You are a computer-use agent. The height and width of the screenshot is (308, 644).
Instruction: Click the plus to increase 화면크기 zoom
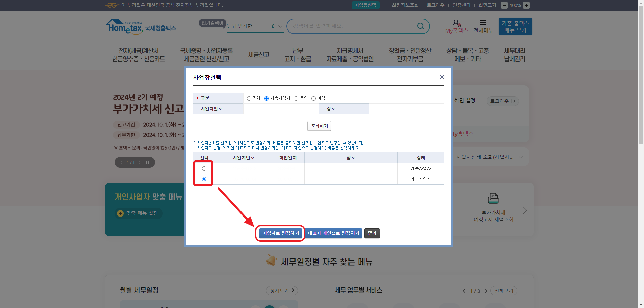click(x=526, y=5)
